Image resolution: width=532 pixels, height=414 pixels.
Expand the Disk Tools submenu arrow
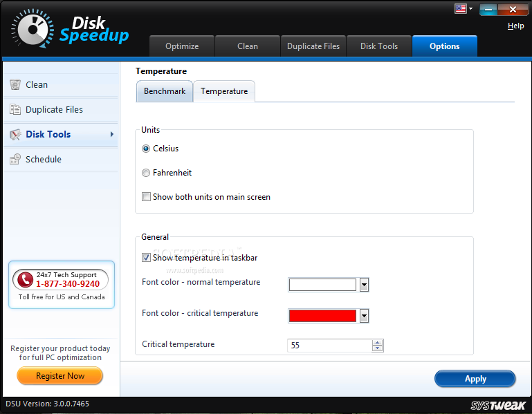pyautogui.click(x=112, y=134)
